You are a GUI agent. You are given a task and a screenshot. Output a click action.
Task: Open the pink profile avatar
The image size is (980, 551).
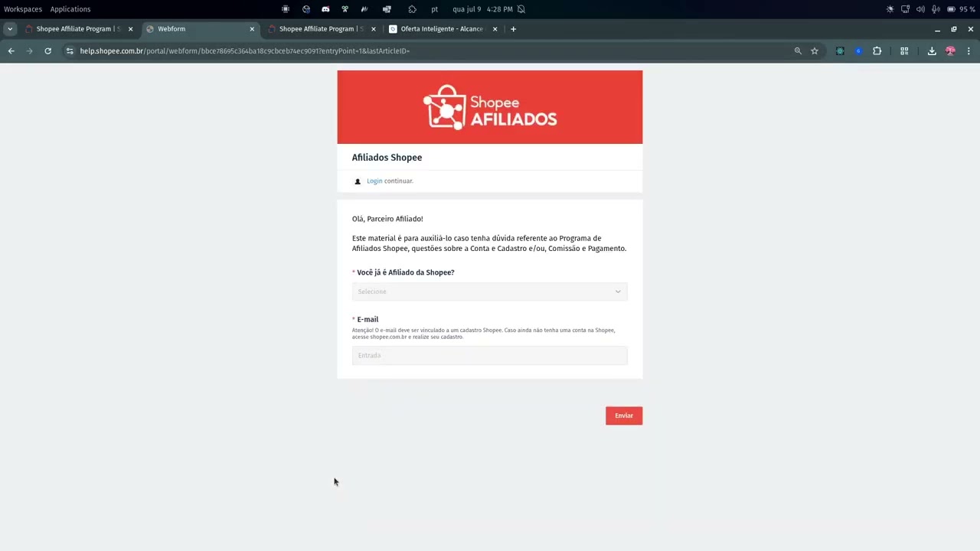pos(950,51)
